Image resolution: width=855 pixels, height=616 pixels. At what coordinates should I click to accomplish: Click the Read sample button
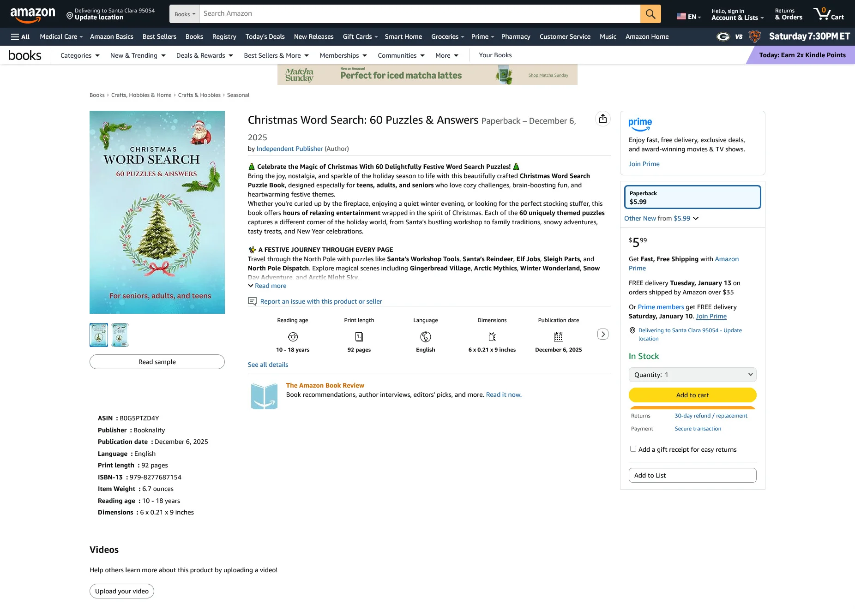pyautogui.click(x=157, y=362)
